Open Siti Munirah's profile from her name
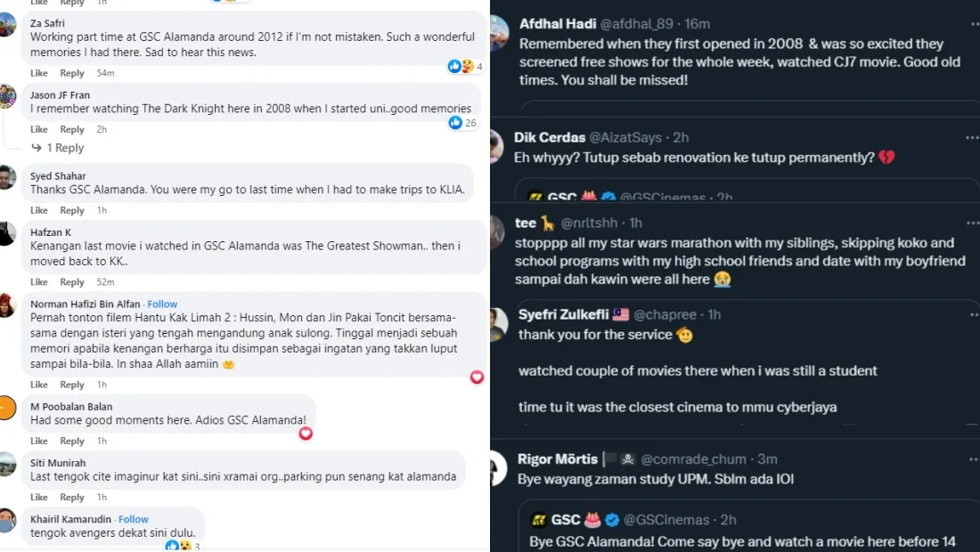The image size is (980, 552). 58,463
